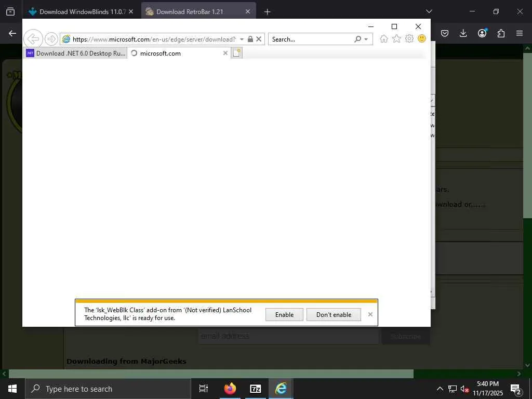Close the microsoft.com tab
Viewport: 532px width, 399px height.
225,54
